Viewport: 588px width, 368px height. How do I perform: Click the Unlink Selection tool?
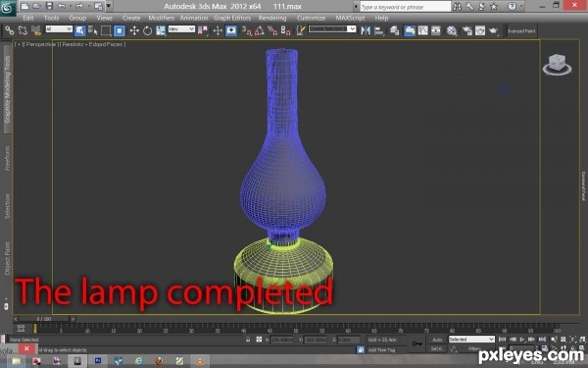23,30
